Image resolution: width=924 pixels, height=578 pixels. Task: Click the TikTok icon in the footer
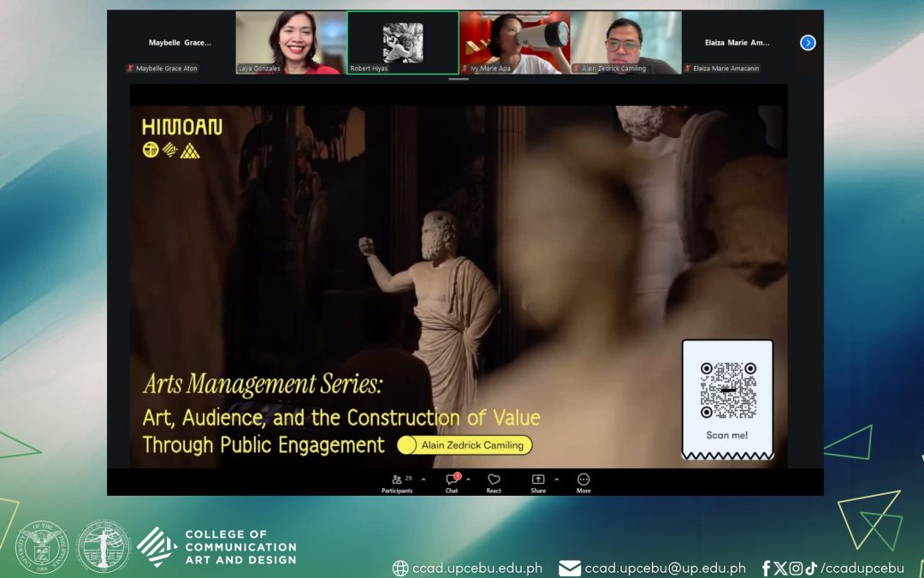pyautogui.click(x=811, y=568)
